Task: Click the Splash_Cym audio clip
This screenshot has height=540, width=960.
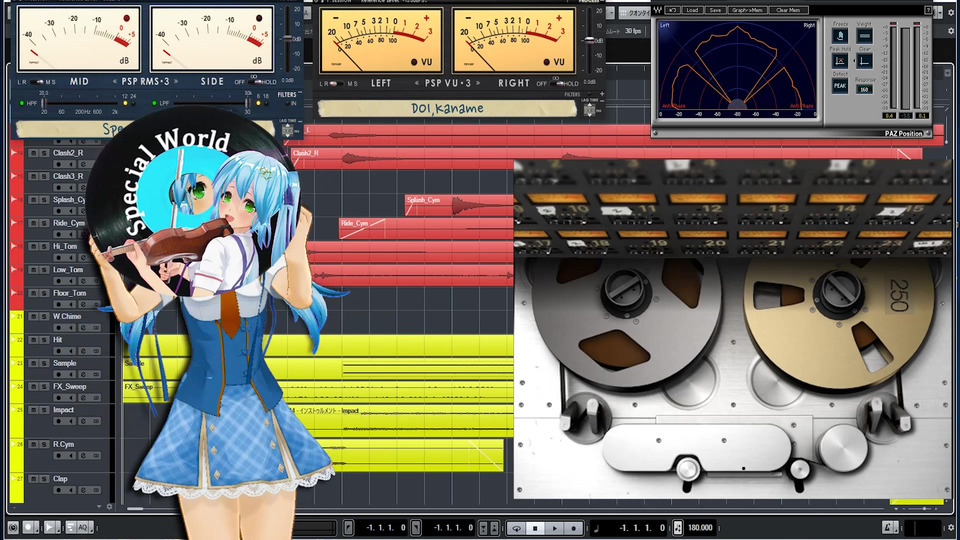Action: pyautogui.click(x=459, y=206)
